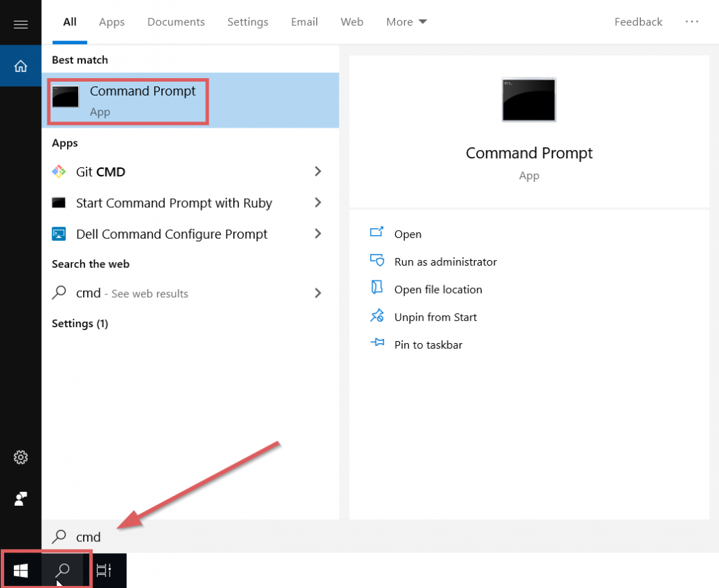Select the Git CMD result label

tap(101, 172)
